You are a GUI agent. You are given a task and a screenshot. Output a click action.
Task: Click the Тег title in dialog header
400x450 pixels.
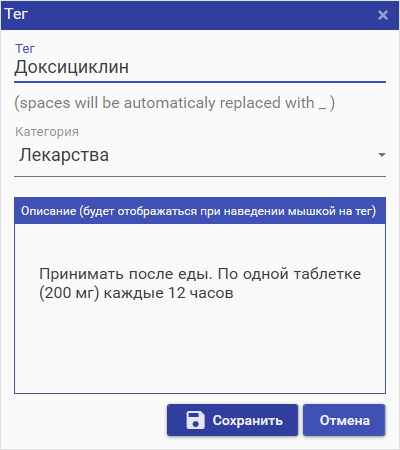(x=16, y=14)
